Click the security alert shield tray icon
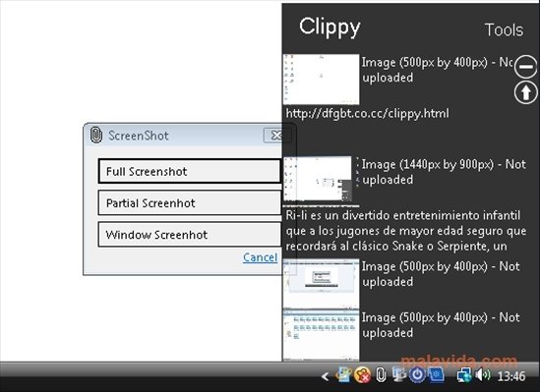This screenshot has height=392, width=540. (363, 375)
